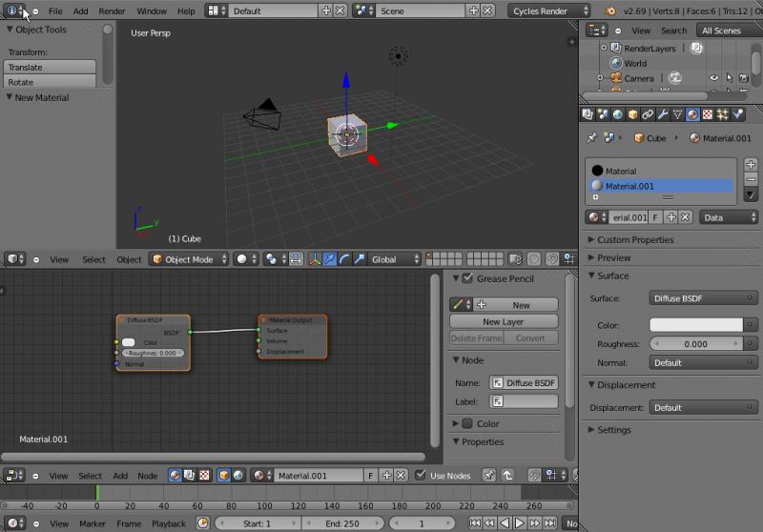Add a new material slot with plus

[751, 165]
